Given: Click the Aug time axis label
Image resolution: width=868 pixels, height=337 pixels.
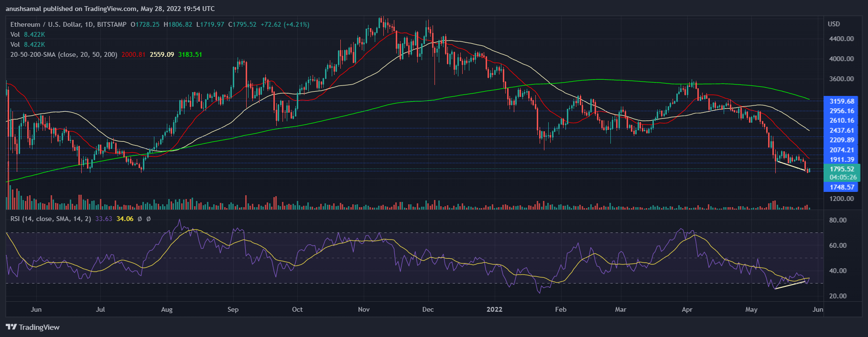Looking at the screenshot, I should pos(167,309).
